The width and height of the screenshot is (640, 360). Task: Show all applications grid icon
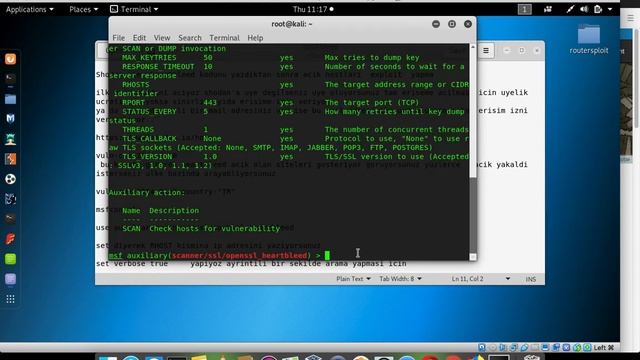point(11,299)
